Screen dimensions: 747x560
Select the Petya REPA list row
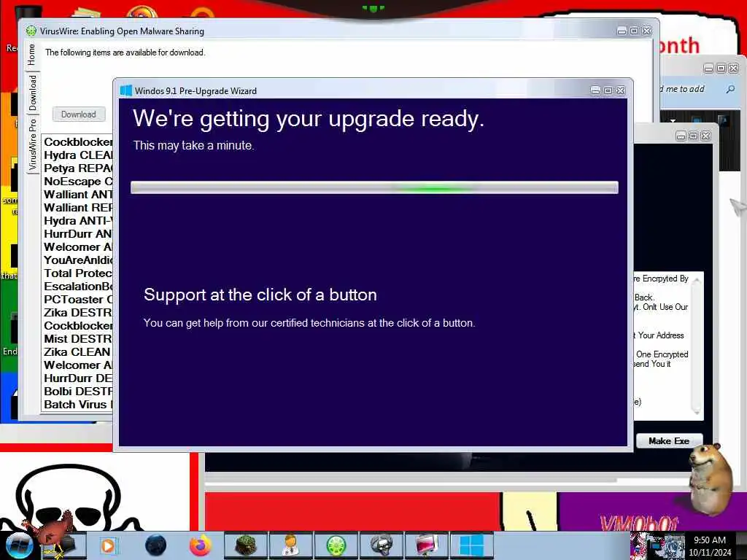[x=78, y=168]
